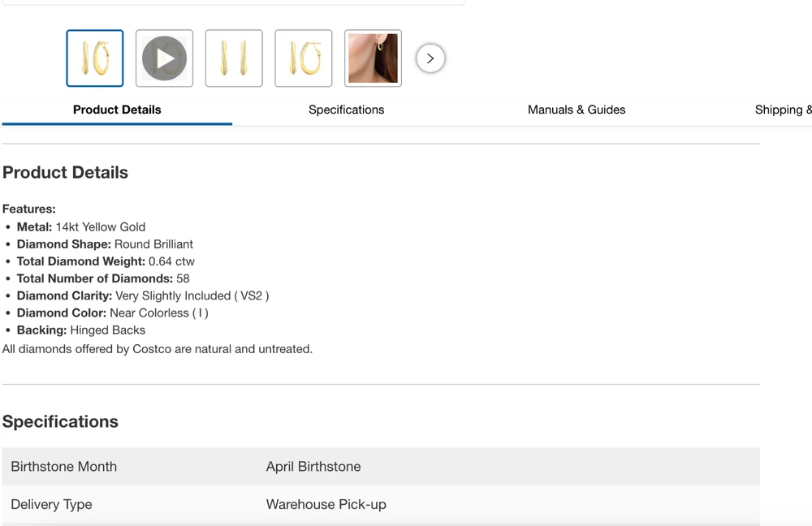Click the natural and untreated diamonds note
The height and width of the screenshot is (526, 812).
(158, 349)
